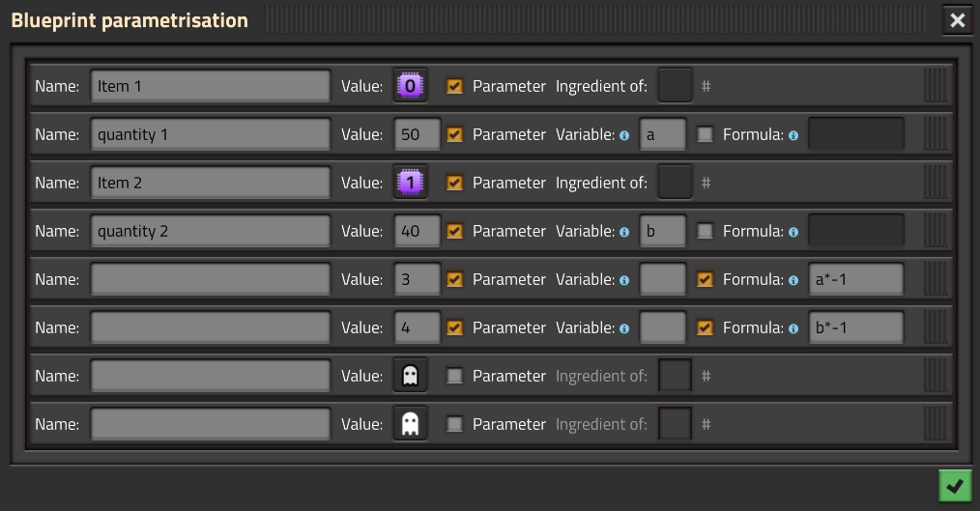Viewport: 980px width, 511px height.
Task: Click the purple parameter 0 value icon
Action: pos(410,86)
